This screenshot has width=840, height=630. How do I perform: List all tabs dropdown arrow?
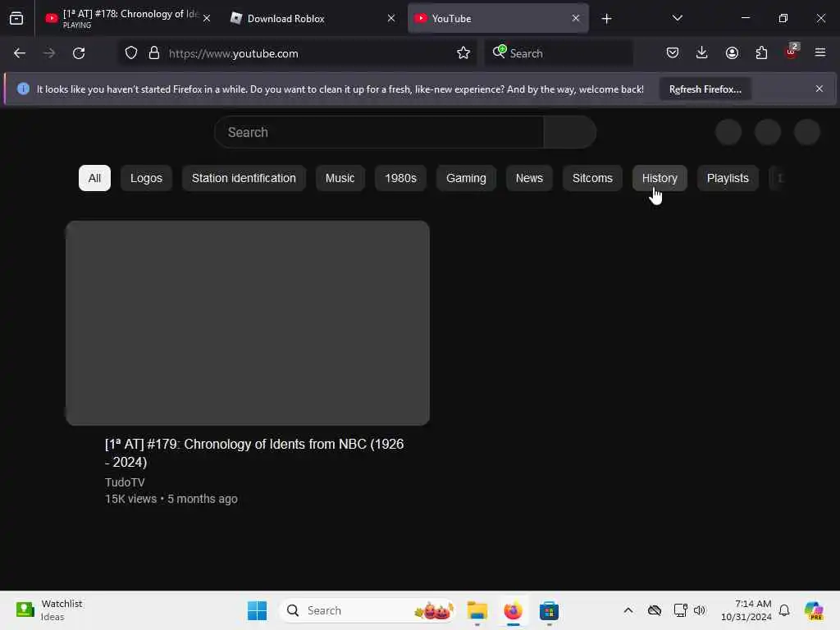coord(677,18)
